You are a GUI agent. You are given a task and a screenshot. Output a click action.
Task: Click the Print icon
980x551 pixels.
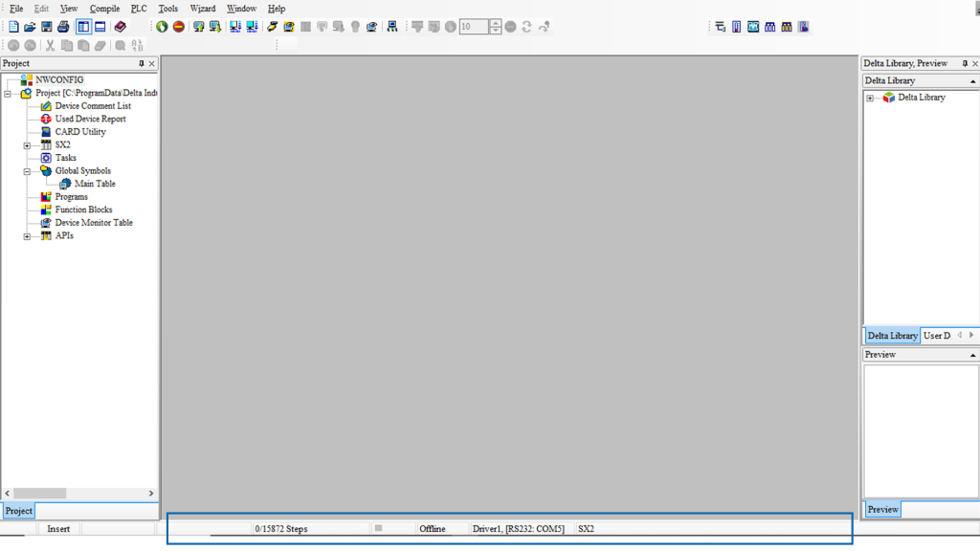pos(63,27)
